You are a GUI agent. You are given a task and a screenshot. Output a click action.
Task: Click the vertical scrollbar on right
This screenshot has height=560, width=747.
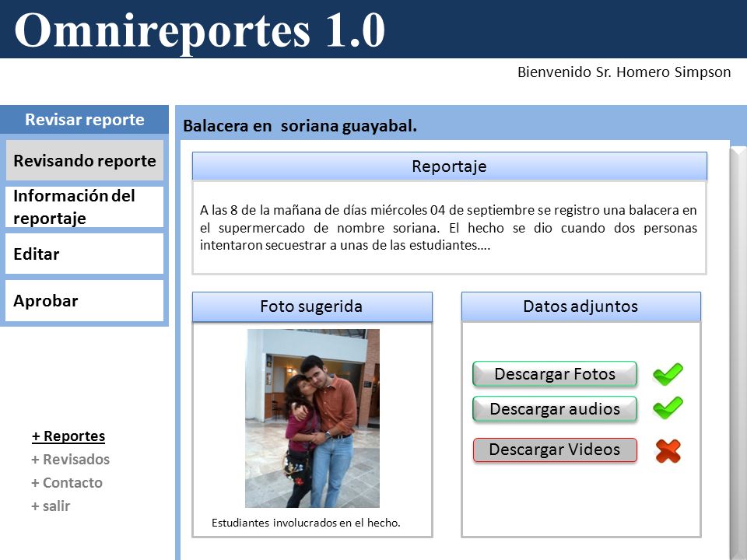coord(738,352)
